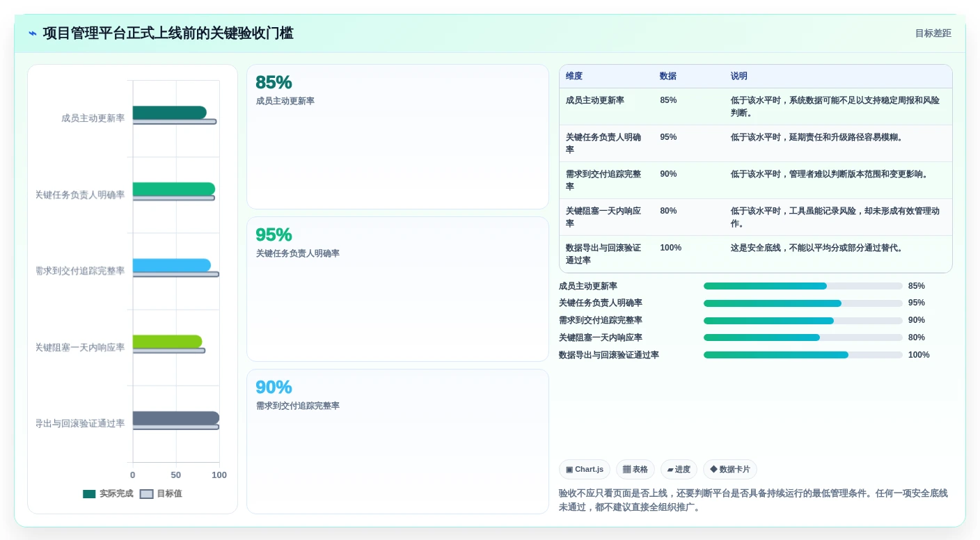The image size is (980, 540).
Task: Click the dark green 成员主动更新率 chart bar
Action: tap(169, 113)
